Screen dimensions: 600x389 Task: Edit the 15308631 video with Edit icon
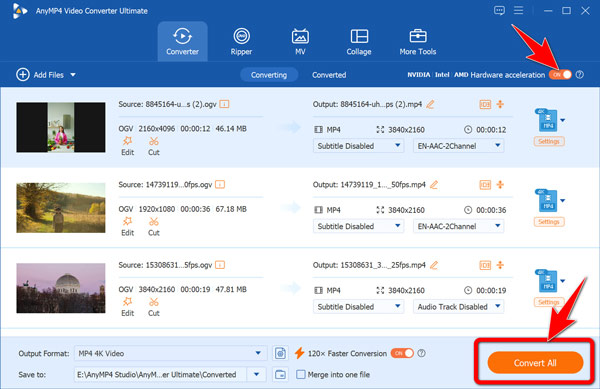click(x=127, y=306)
